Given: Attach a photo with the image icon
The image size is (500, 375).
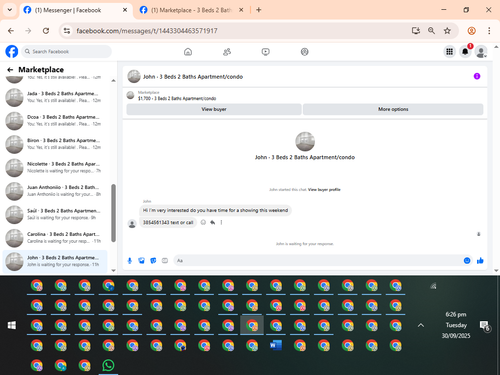Looking at the screenshot, I should (141, 261).
